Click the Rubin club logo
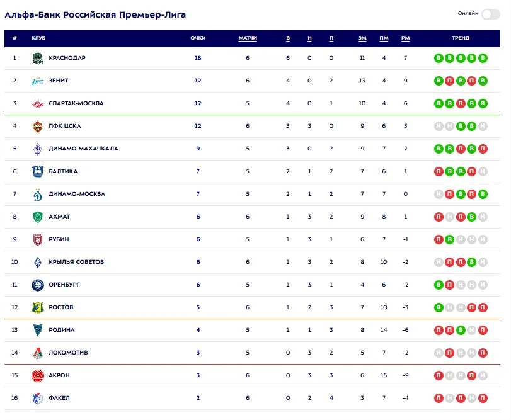Image resolution: width=511 pixels, height=420 pixels. point(38,240)
